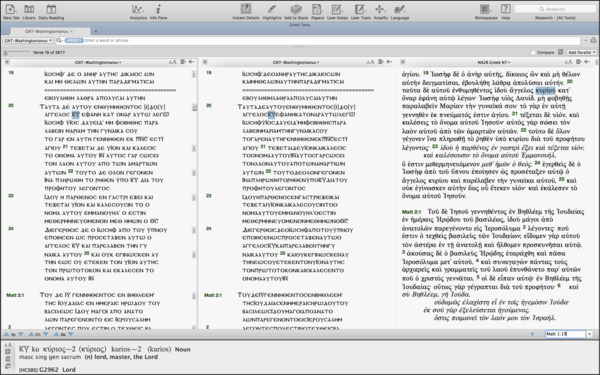Open the search magnifier options menu
Image resolution: width=600 pixels, height=375 pixels.
[60, 40]
